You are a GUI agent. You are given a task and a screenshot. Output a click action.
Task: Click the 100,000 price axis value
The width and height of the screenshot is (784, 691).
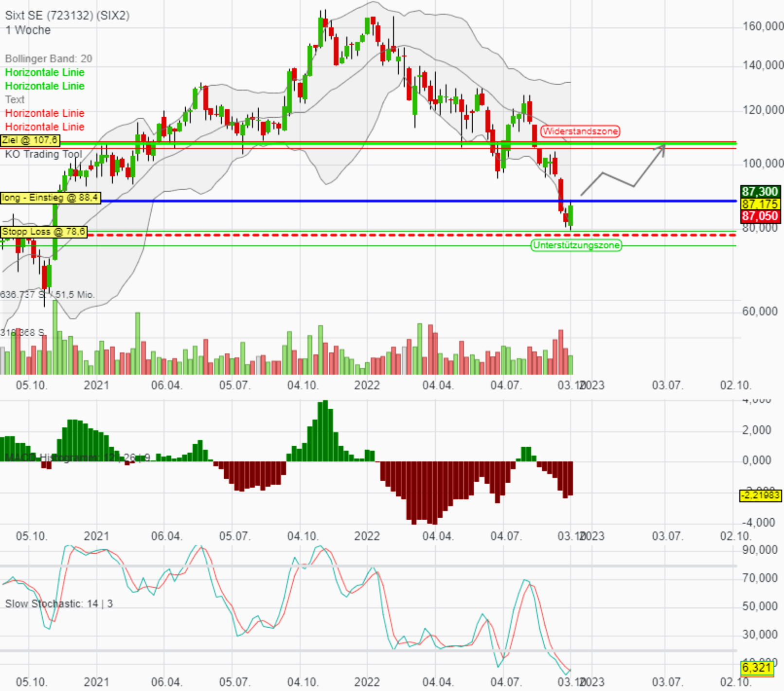click(x=763, y=164)
